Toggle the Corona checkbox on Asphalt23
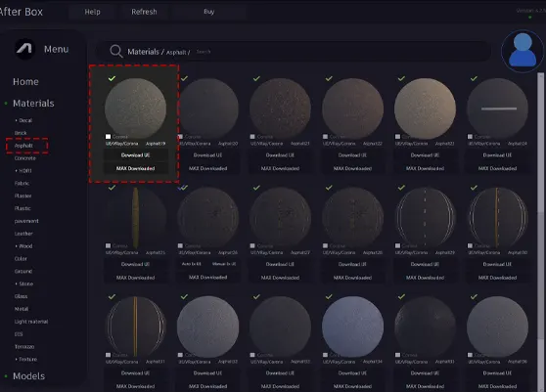The height and width of the screenshot is (392, 546). (x=397, y=137)
